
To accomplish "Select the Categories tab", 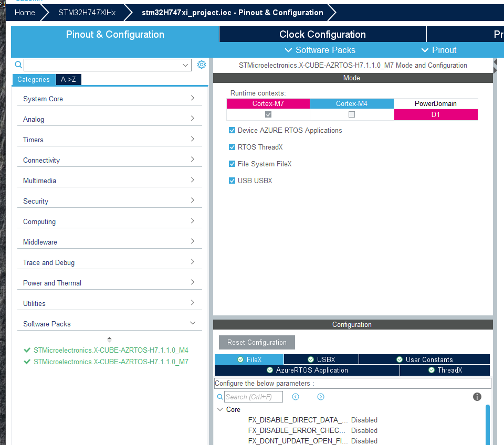I will click(34, 79).
